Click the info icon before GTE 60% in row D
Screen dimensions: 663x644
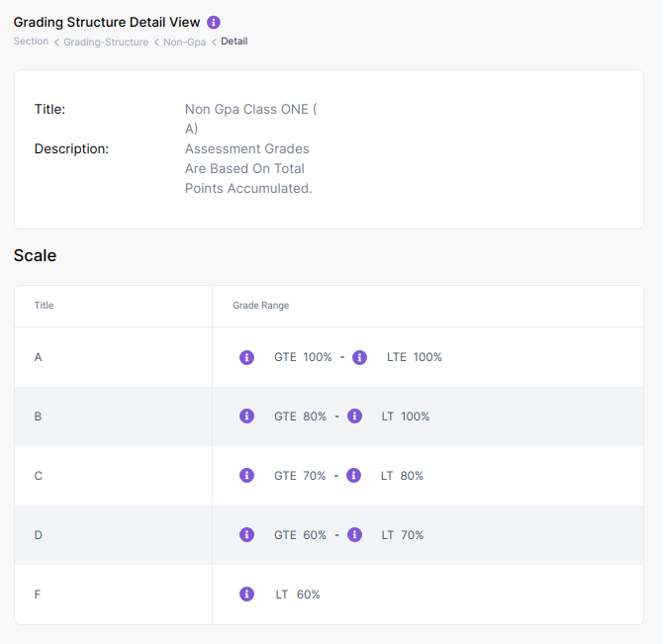pos(247,535)
